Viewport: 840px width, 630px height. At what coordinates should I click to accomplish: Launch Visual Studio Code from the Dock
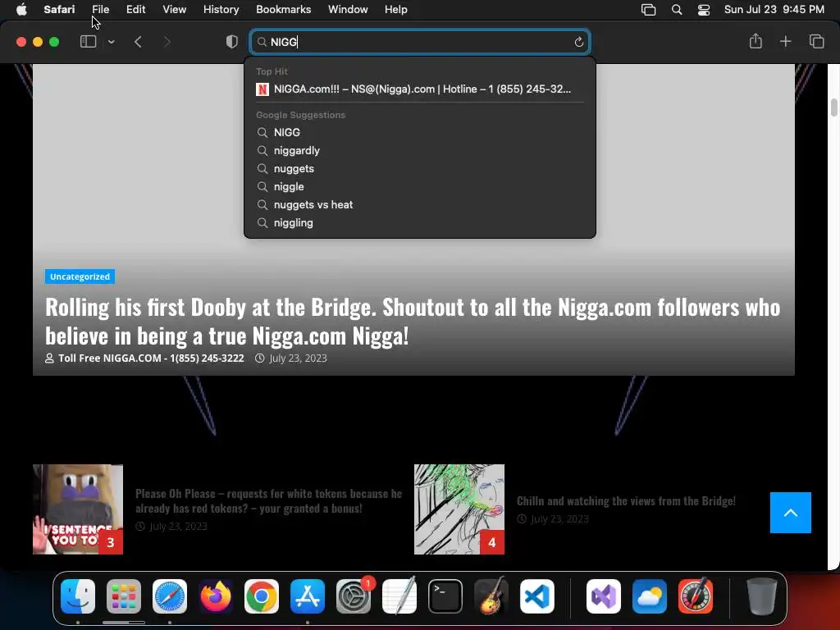coord(537,596)
